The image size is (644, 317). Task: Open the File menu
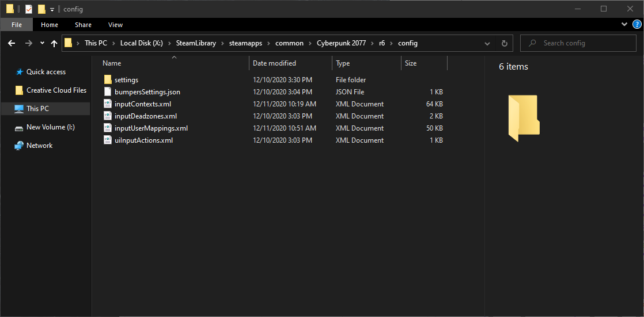coord(17,25)
